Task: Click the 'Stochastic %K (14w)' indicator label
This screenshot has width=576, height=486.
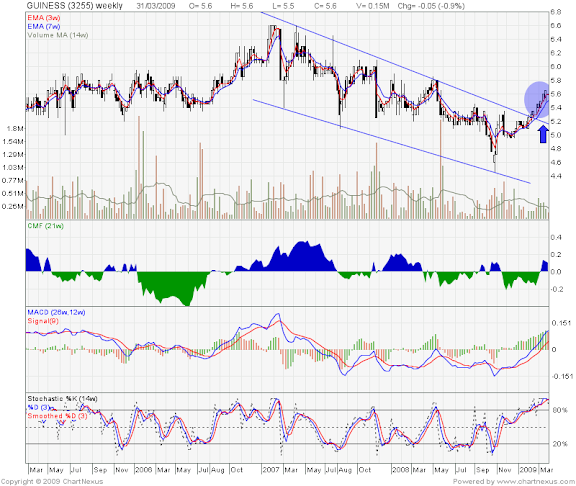Action: coord(62,399)
